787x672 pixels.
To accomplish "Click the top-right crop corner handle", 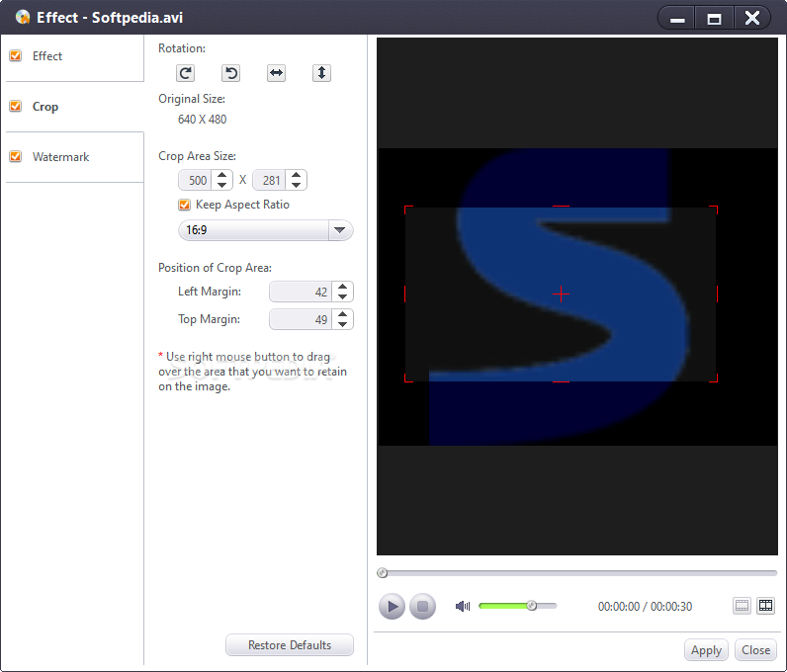I will coord(714,210).
